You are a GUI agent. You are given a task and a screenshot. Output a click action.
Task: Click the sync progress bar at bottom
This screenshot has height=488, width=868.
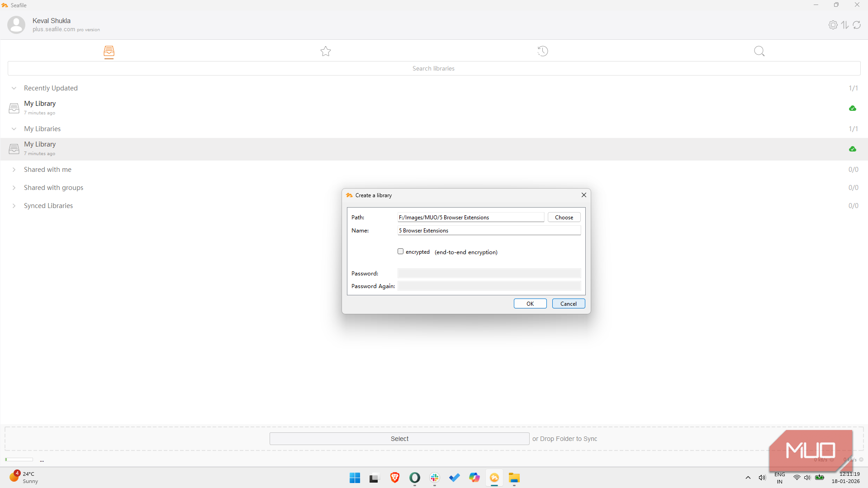pyautogui.click(x=19, y=460)
